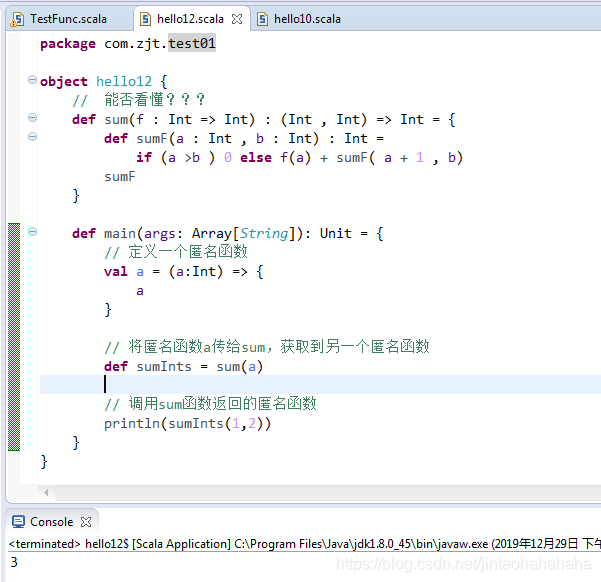Click the hello10.scala file icon

pyautogui.click(x=262, y=19)
